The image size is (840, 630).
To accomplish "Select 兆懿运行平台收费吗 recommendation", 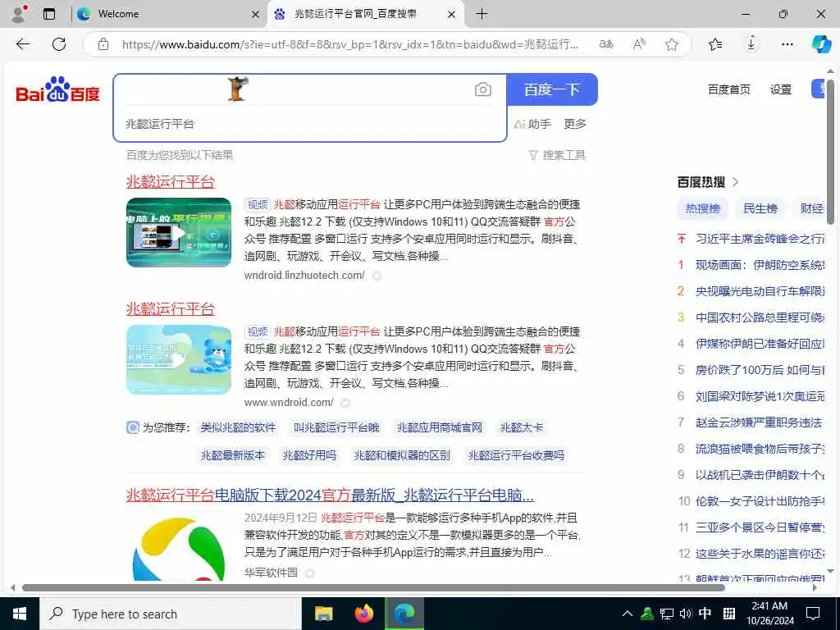I will (x=516, y=455).
